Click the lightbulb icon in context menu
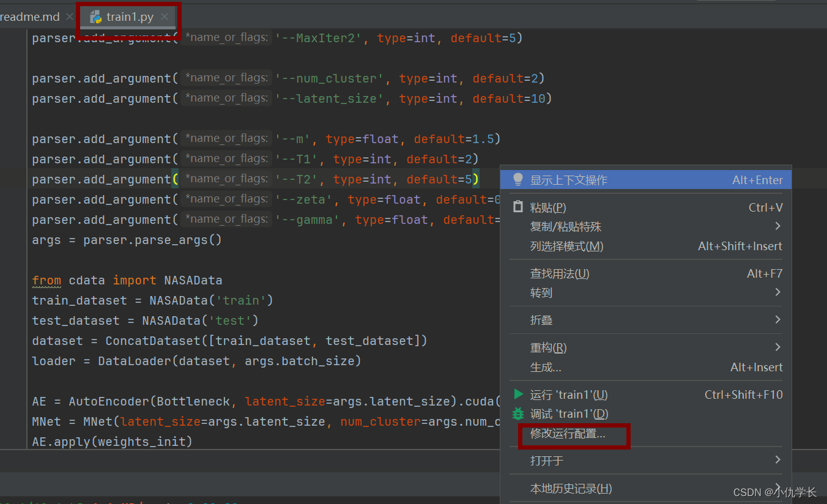 pos(518,179)
